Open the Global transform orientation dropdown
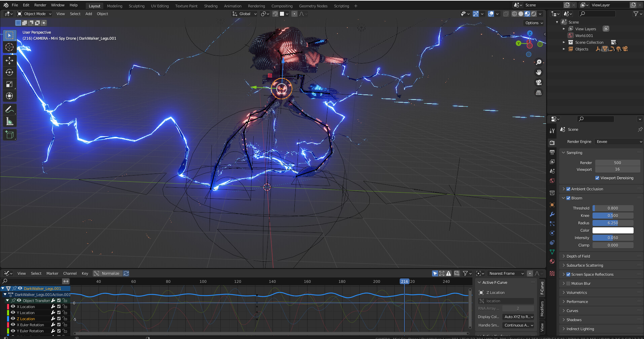Image resolution: width=644 pixels, height=339 pixels. (x=245, y=14)
